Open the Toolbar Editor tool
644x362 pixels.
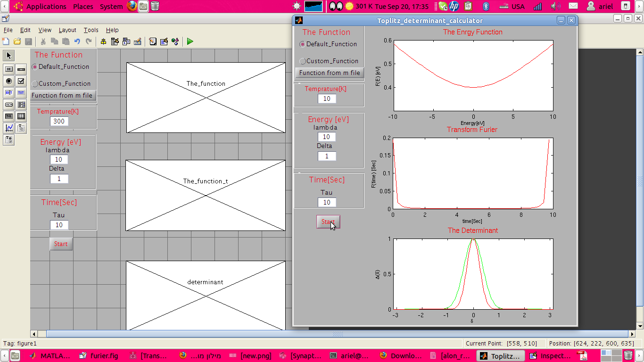coord(138,41)
